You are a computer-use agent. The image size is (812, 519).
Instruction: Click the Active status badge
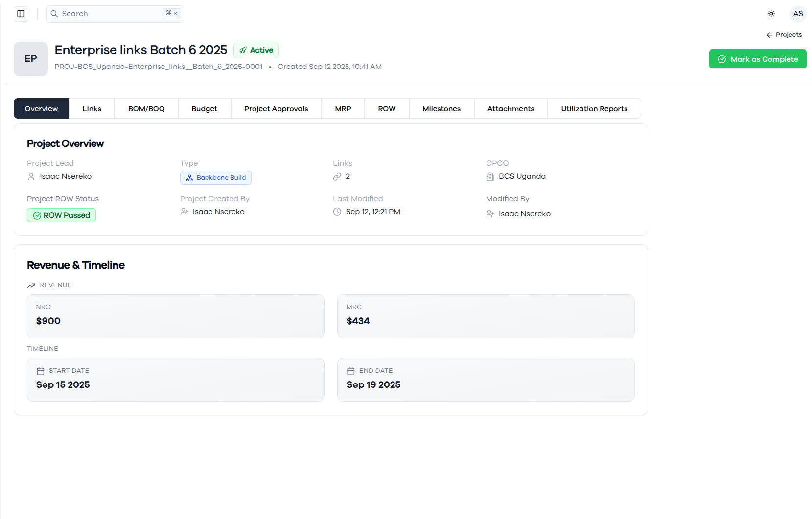pyautogui.click(x=256, y=50)
